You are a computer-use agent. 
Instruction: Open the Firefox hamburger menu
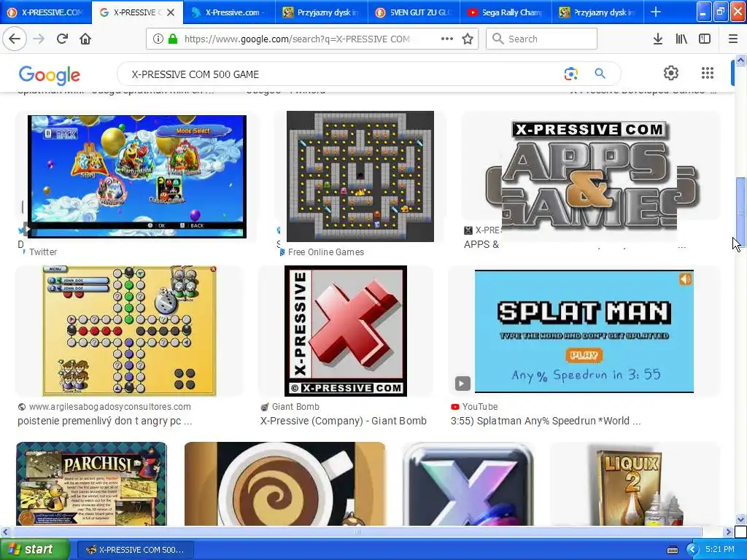pyautogui.click(x=732, y=39)
